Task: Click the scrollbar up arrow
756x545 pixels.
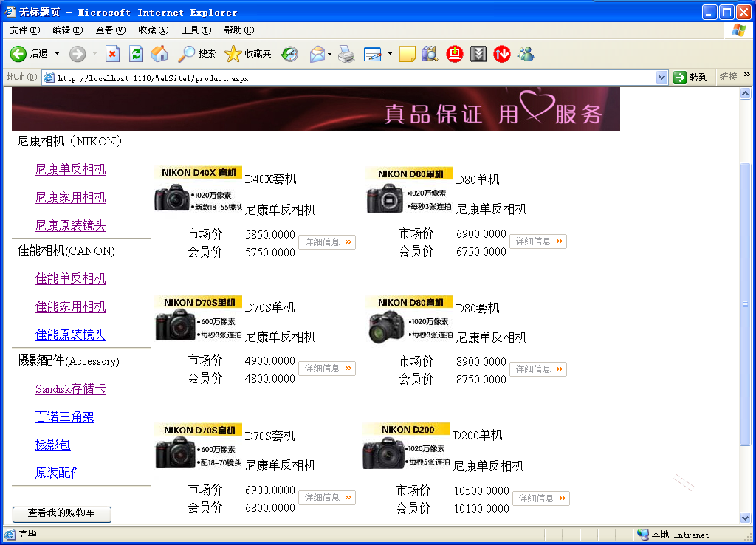Action: point(746,94)
